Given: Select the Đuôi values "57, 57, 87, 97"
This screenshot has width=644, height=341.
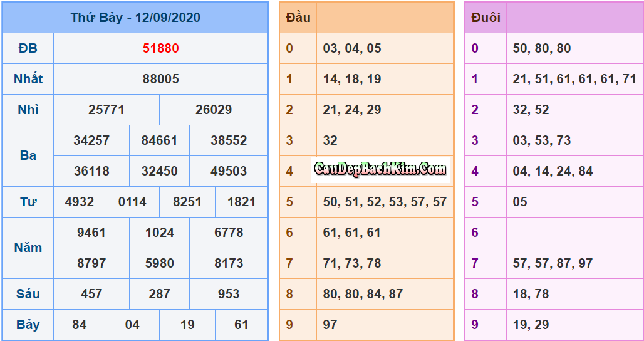Looking at the screenshot, I should pyautogui.click(x=553, y=263).
